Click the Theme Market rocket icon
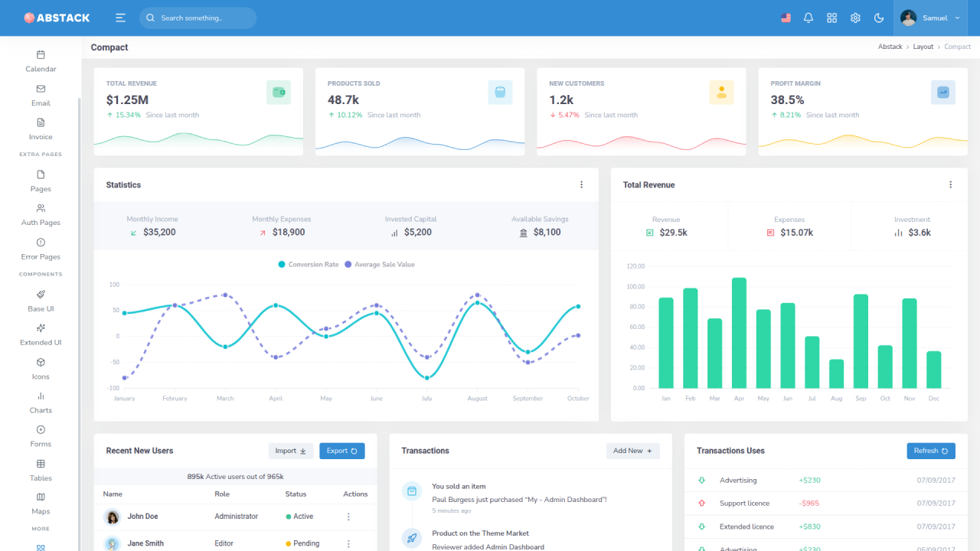Image resolution: width=980 pixels, height=551 pixels. (x=412, y=538)
